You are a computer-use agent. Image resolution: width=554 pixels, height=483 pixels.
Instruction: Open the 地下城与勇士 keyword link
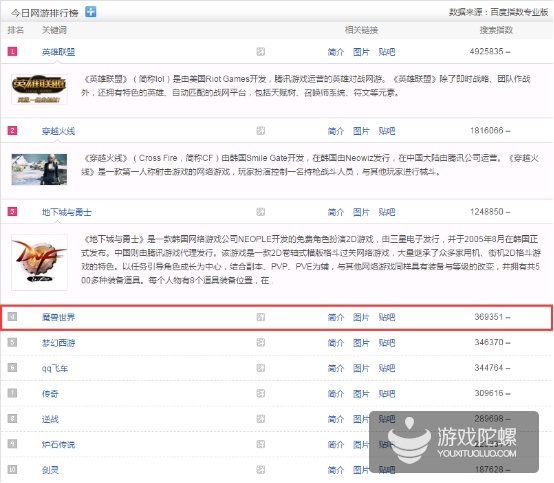click(x=66, y=212)
